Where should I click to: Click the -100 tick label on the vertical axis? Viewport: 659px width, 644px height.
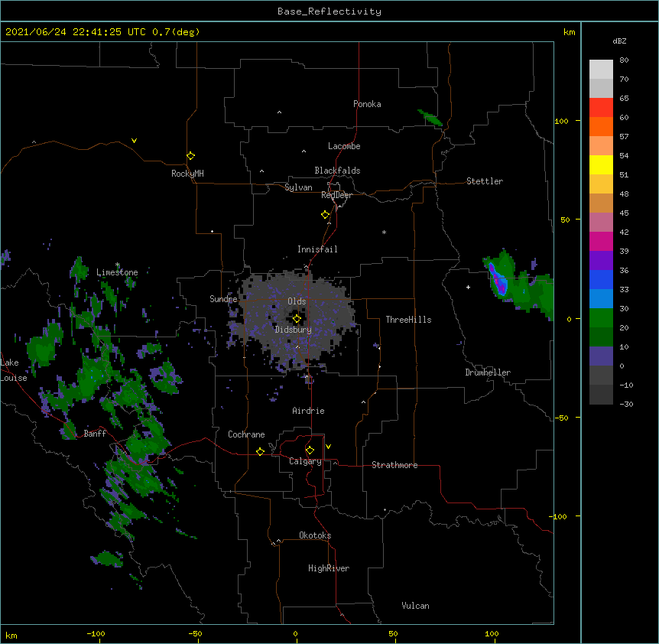[558, 516]
